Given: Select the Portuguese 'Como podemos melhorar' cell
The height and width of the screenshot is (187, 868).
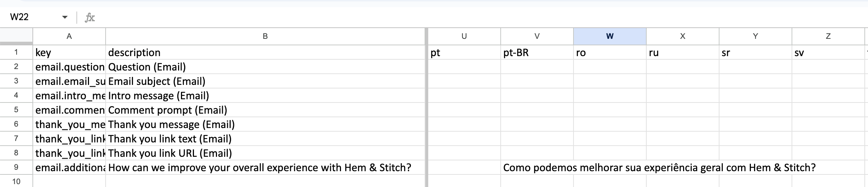Looking at the screenshot, I should click(x=537, y=168).
